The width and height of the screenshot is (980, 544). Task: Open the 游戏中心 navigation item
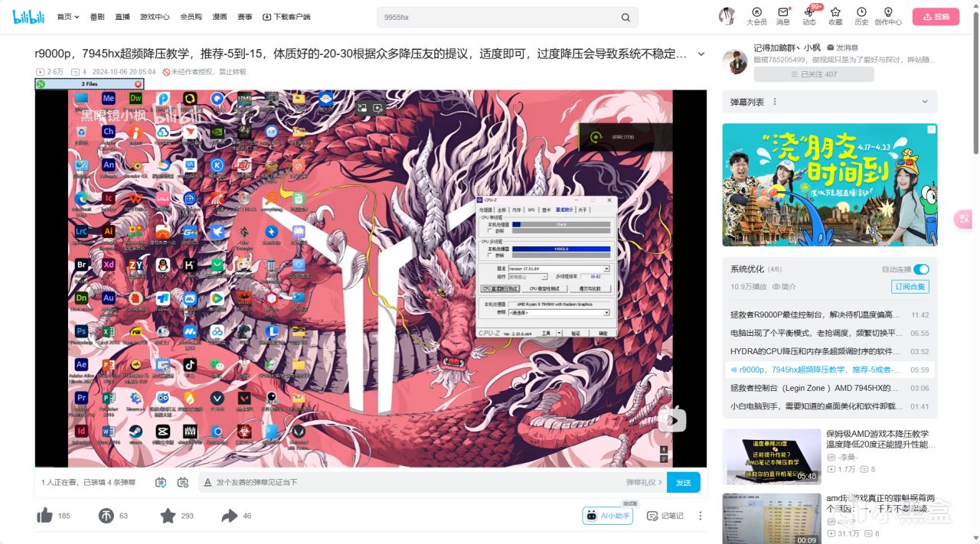coord(155,17)
